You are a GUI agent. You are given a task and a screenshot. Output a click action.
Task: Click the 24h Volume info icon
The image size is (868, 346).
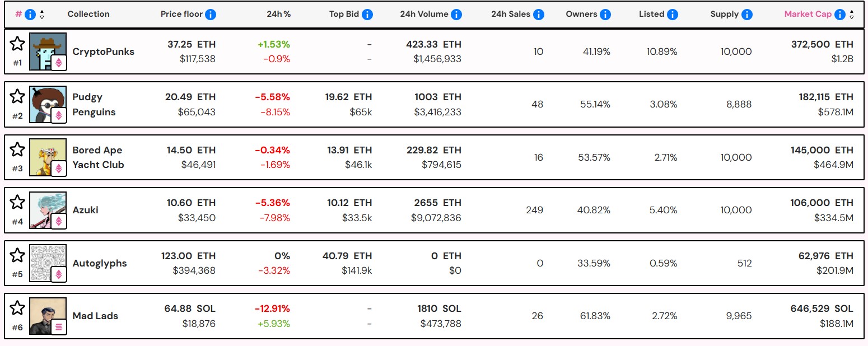pyautogui.click(x=456, y=15)
